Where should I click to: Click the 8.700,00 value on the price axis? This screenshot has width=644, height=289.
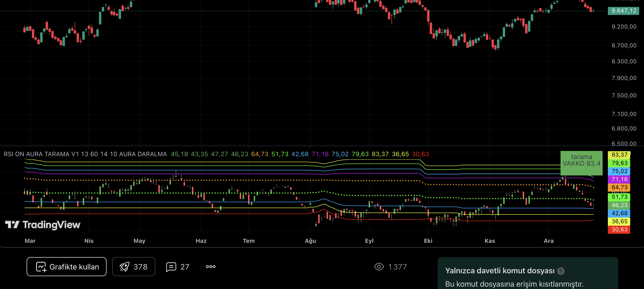[624, 45]
